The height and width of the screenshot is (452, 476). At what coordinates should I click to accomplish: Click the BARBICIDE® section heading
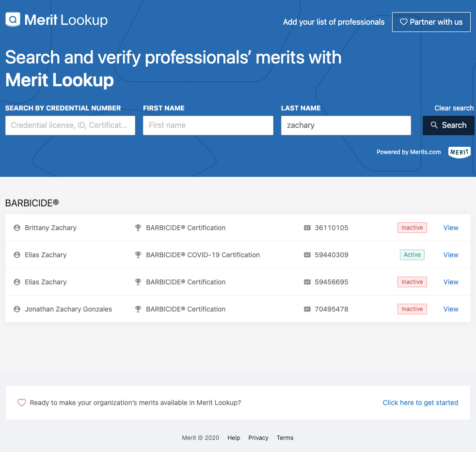point(32,203)
